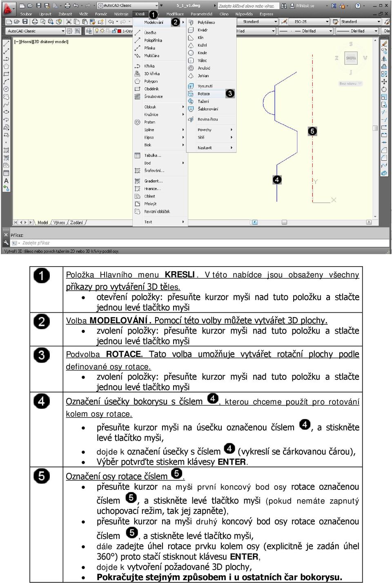Image resolution: width=392 pixels, height=583 pixels.
Task: Select the Arc tool in left draw toolbar
Action: coord(6,81)
